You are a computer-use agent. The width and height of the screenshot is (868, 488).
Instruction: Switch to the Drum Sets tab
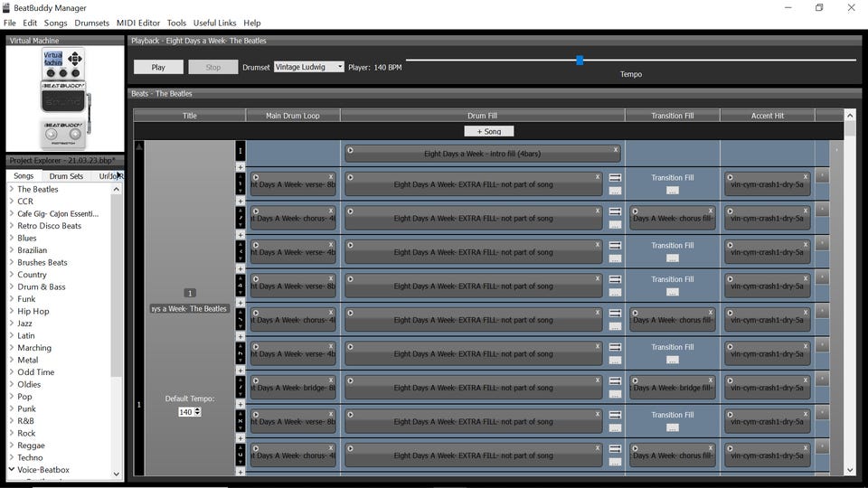pyautogui.click(x=66, y=176)
